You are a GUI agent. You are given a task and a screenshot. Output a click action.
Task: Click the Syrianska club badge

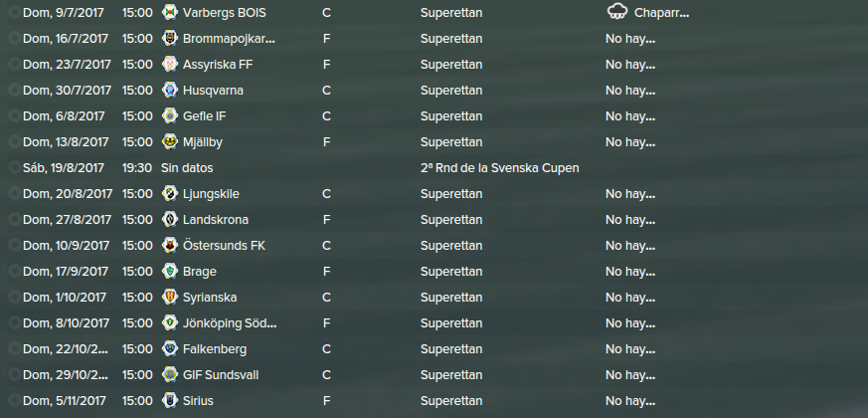[169, 298]
